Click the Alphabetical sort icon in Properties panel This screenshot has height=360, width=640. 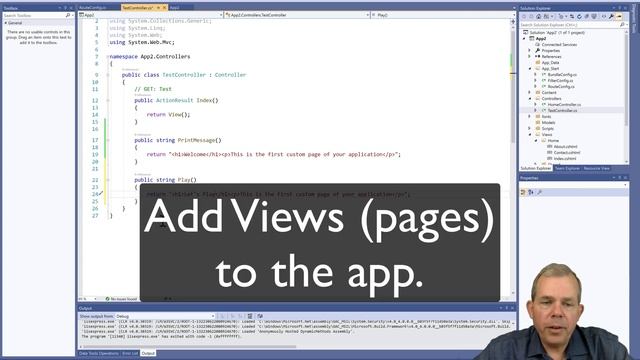point(531,192)
